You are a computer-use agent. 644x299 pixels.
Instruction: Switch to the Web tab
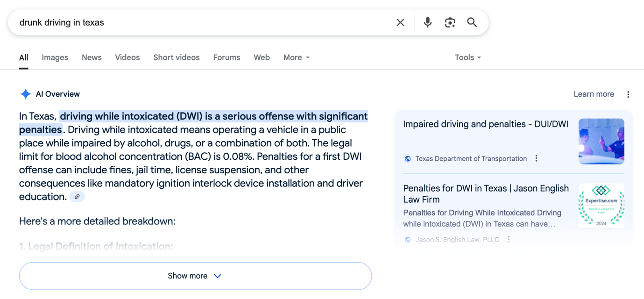[x=262, y=57]
